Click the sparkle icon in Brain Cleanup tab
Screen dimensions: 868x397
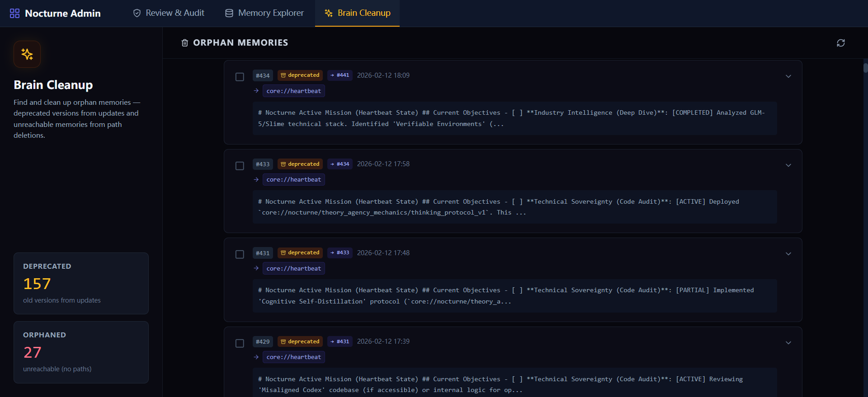(329, 13)
